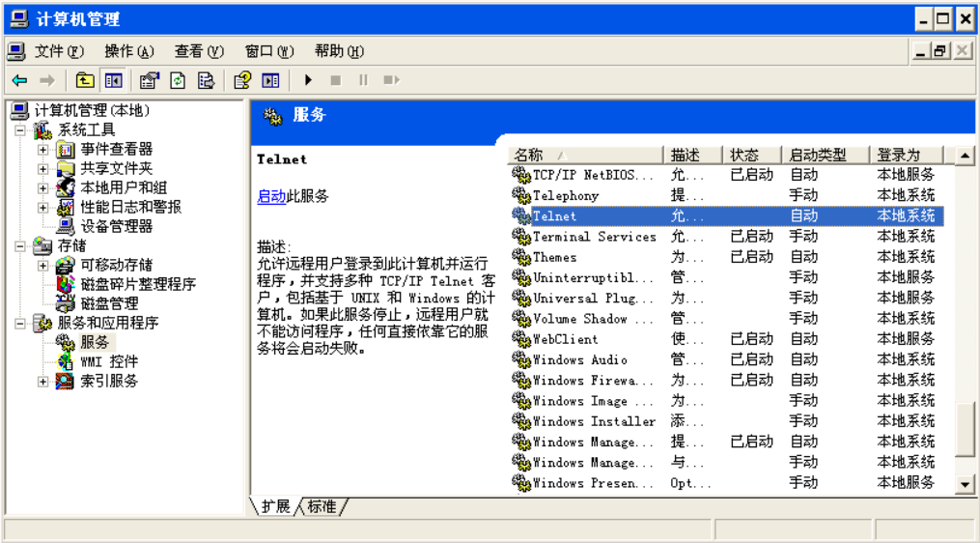
Task: Select the 性能日志和警报 icon
Action: (x=66, y=207)
